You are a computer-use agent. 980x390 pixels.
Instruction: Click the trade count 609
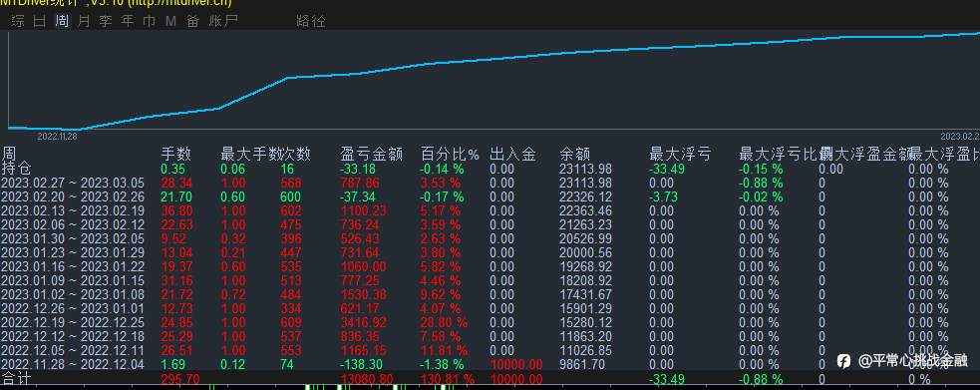click(291, 322)
